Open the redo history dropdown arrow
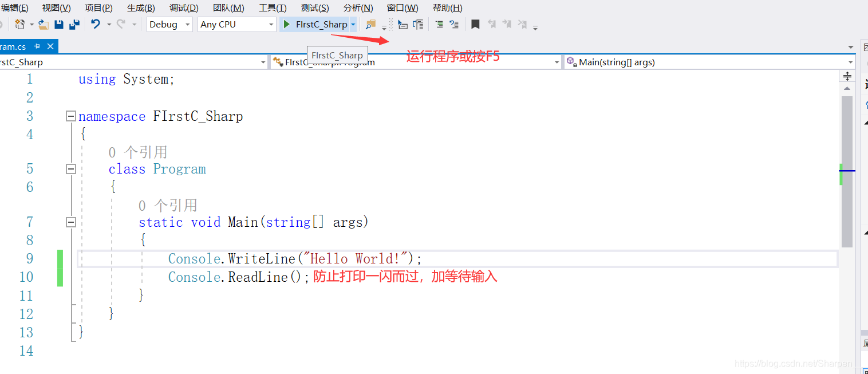Viewport: 868px width, 374px height. click(x=135, y=25)
